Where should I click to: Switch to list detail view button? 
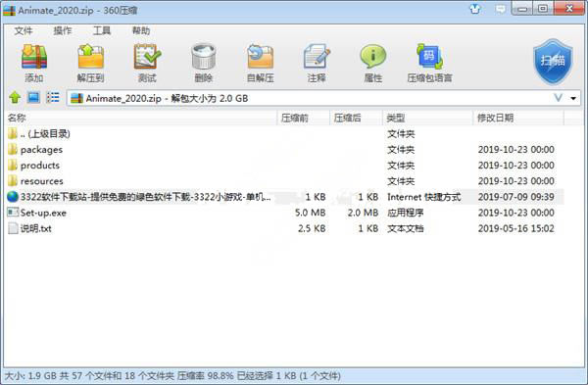click(53, 98)
